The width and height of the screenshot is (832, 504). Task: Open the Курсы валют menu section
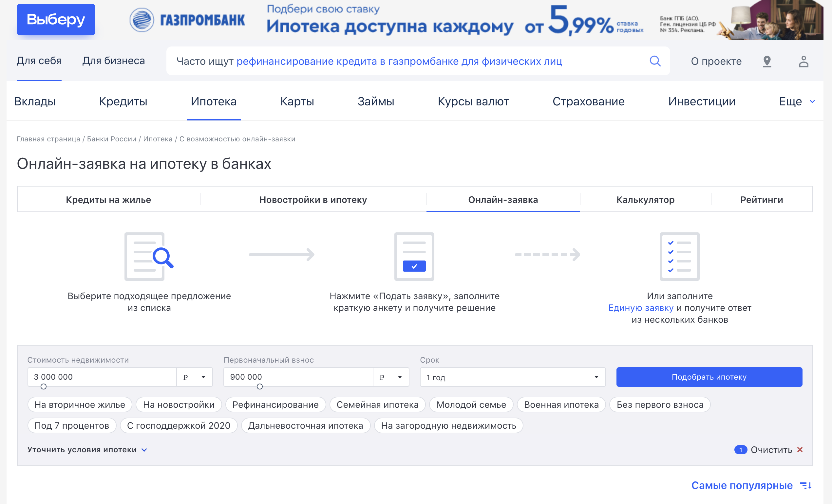pyautogui.click(x=473, y=101)
